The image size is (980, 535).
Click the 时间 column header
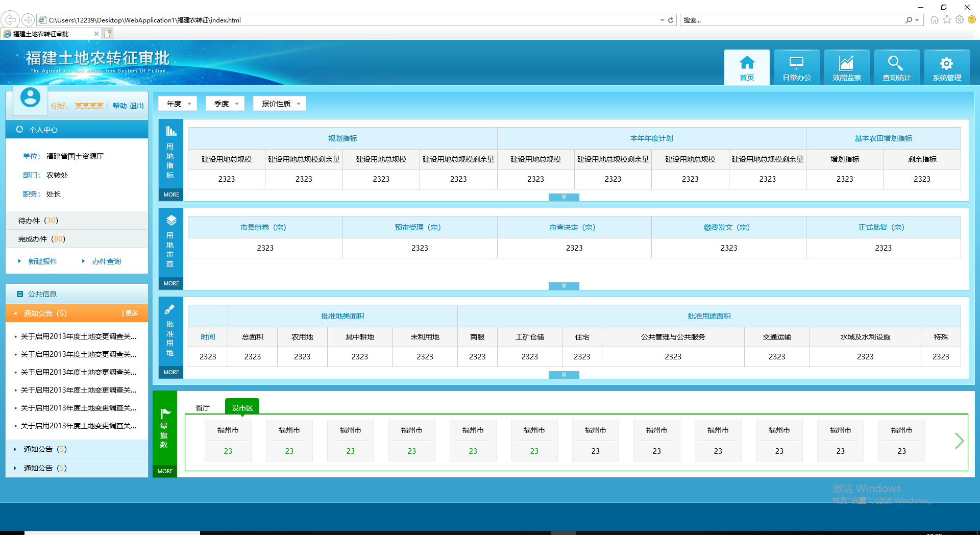pyautogui.click(x=208, y=337)
